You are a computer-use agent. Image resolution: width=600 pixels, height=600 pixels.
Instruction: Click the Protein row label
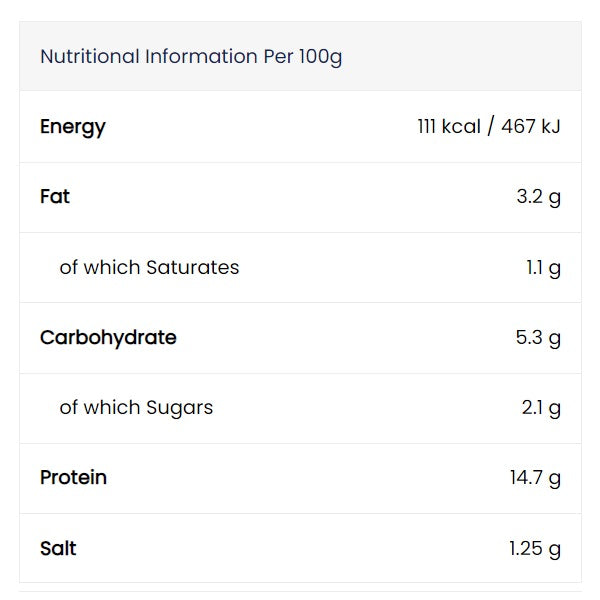(73, 478)
